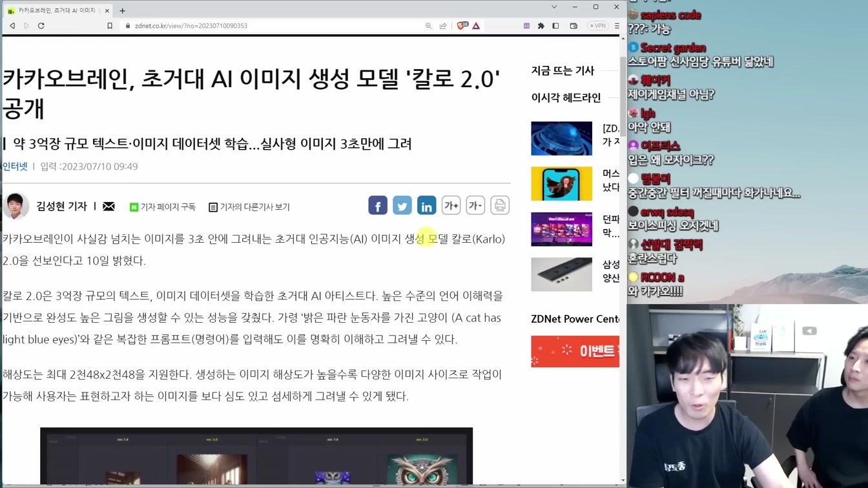Decrease font size with 가- button
The image size is (868, 488).
point(475,205)
